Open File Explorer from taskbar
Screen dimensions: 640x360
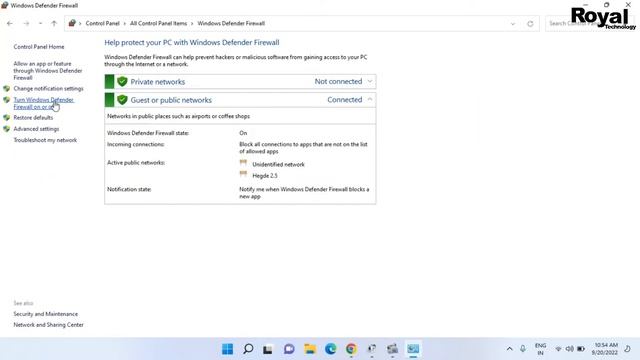click(310, 349)
